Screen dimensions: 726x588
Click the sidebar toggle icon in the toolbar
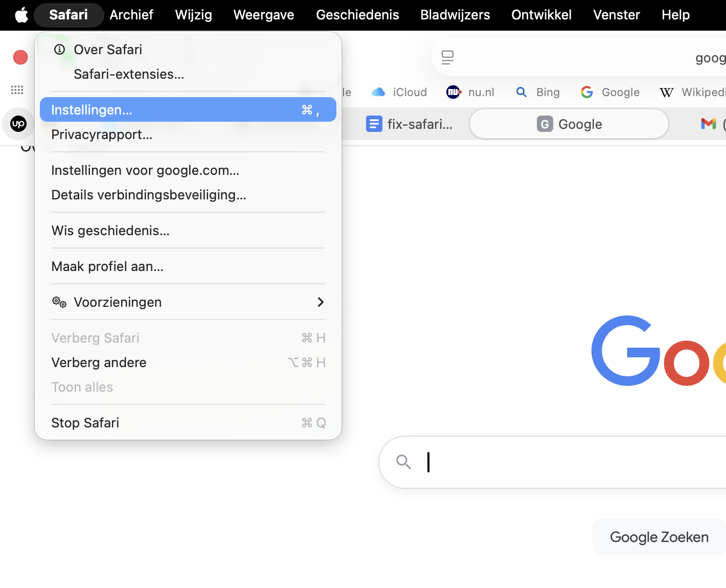point(447,57)
